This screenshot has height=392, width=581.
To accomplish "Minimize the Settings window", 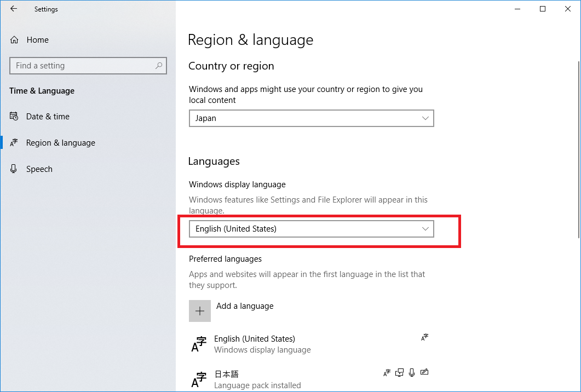I will click(x=517, y=9).
